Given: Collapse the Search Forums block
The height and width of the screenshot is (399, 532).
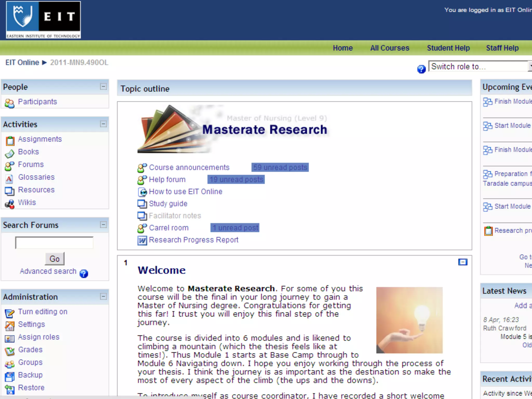Looking at the screenshot, I should pos(103,225).
